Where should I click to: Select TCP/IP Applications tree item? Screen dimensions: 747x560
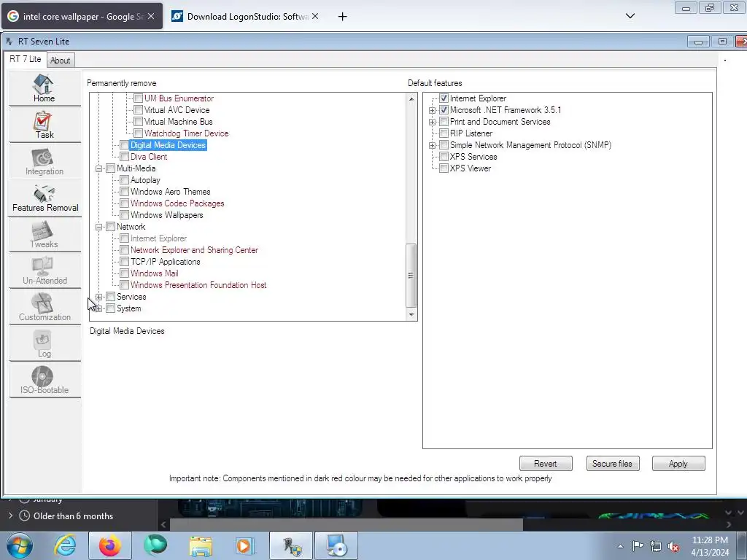(166, 262)
